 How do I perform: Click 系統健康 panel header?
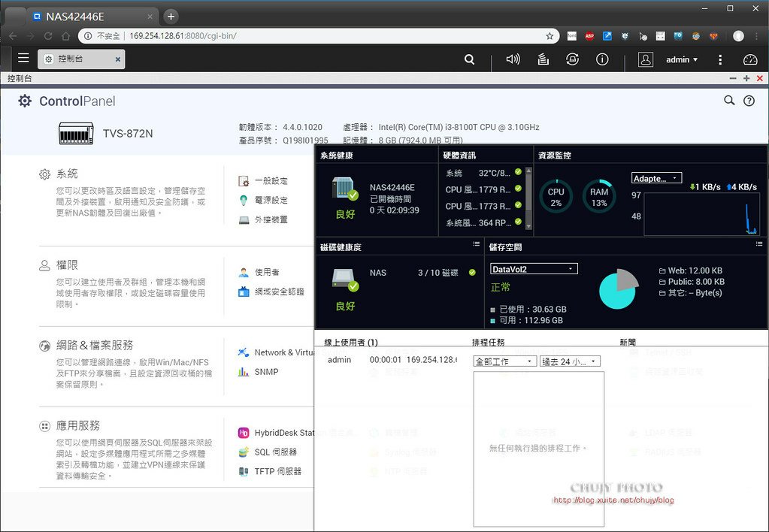[x=337, y=156]
